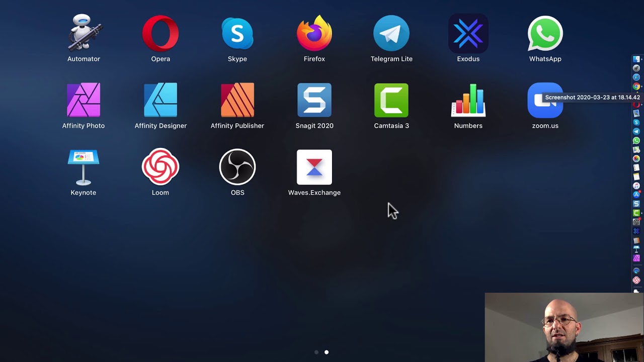644x362 pixels.
Task: Open WhatsApp from the Launchpad grid
Action: click(545, 33)
